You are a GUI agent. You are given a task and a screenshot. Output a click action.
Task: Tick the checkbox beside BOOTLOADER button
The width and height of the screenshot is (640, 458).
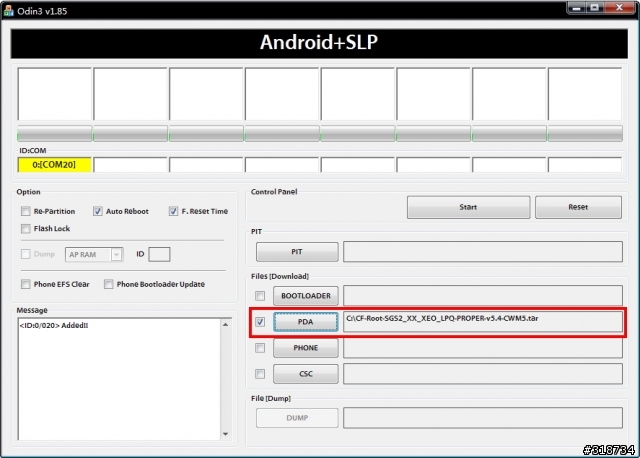coord(260,296)
